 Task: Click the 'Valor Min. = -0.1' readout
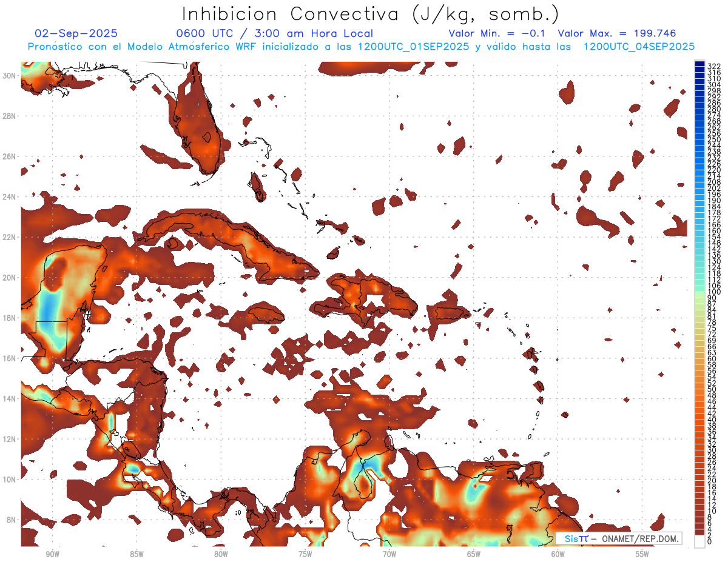pos(497,33)
